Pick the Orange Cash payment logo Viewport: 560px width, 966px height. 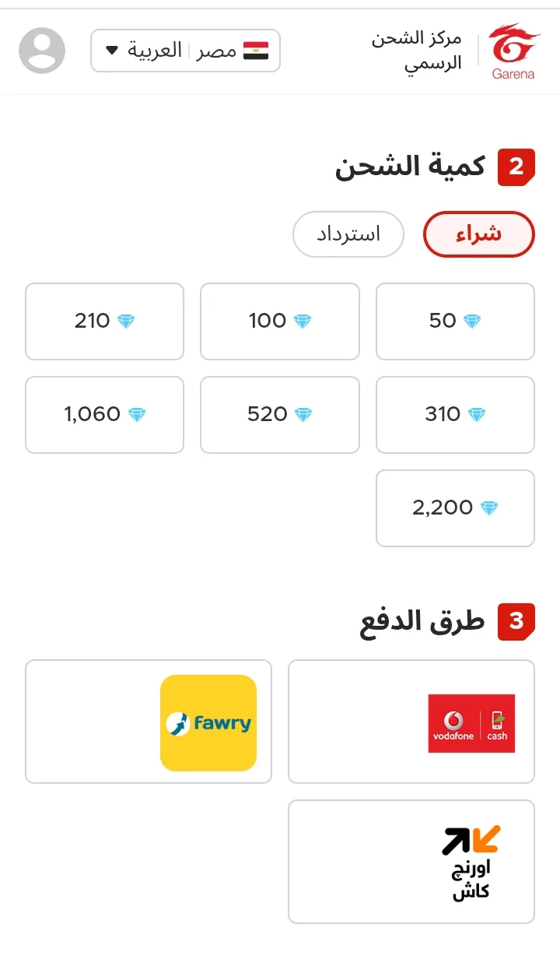point(471,862)
